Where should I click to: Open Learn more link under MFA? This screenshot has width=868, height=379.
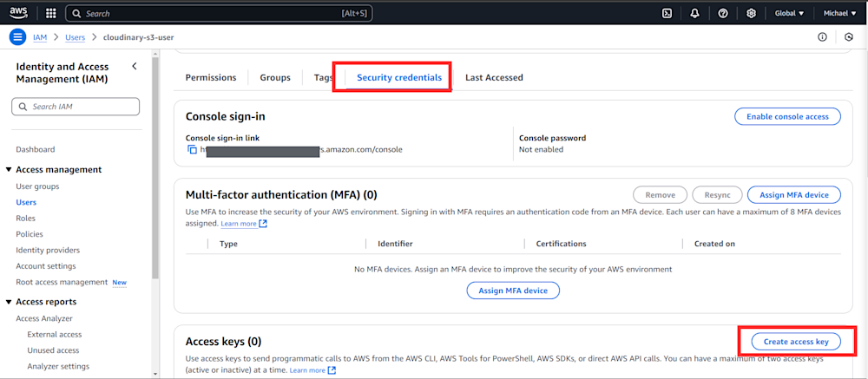239,224
